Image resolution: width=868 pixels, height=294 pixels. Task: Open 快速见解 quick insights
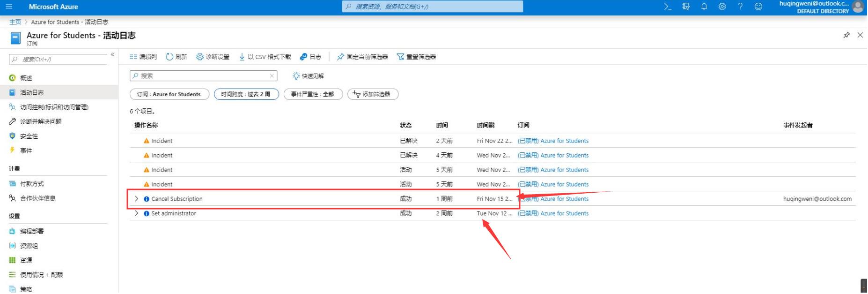[x=308, y=76]
